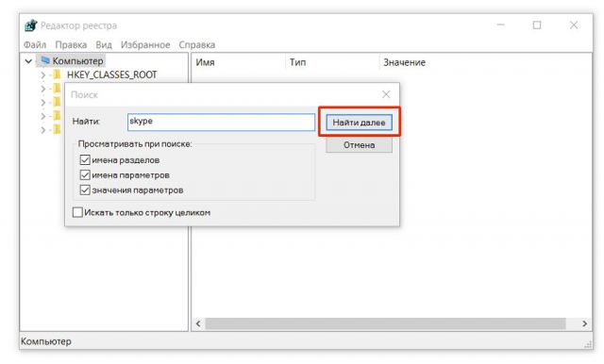Open the Избранное menu

pyautogui.click(x=145, y=44)
